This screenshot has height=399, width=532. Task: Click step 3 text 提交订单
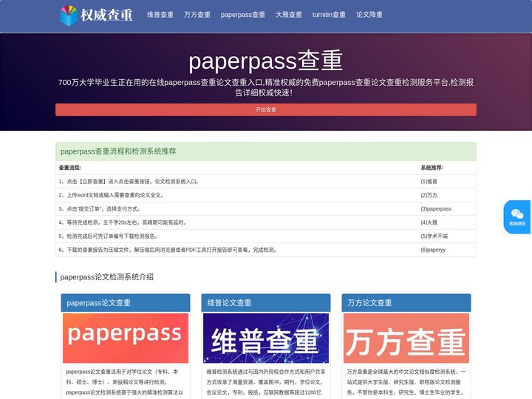tap(100, 208)
